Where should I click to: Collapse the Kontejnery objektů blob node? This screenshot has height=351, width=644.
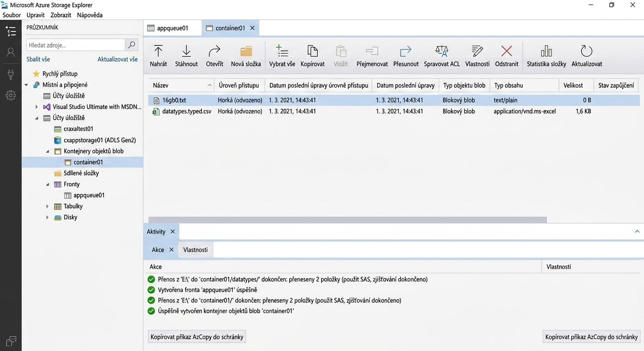coord(48,151)
